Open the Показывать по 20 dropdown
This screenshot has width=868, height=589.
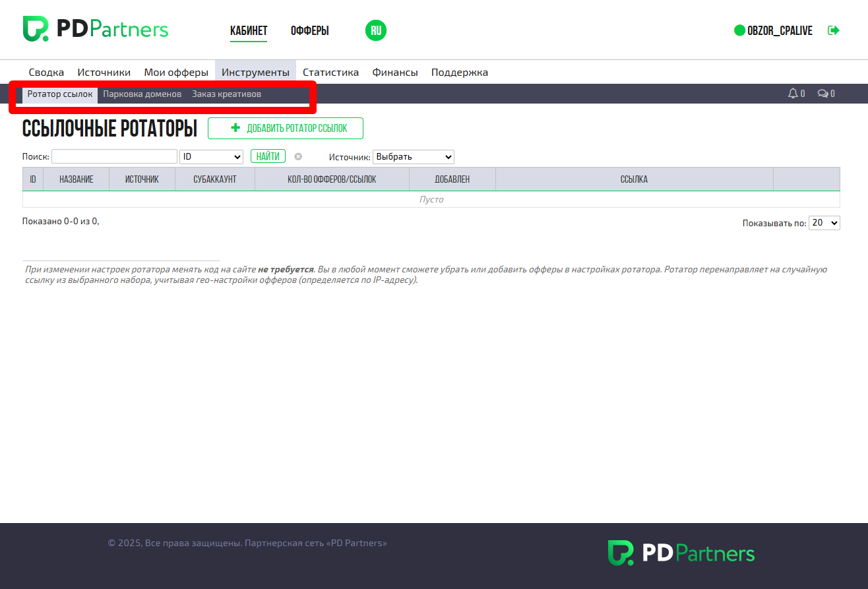click(824, 223)
